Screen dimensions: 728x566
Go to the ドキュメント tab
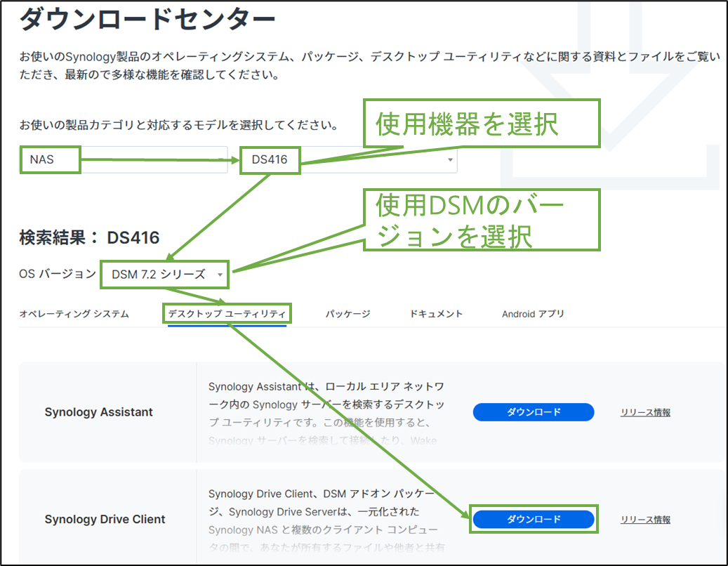[436, 314]
